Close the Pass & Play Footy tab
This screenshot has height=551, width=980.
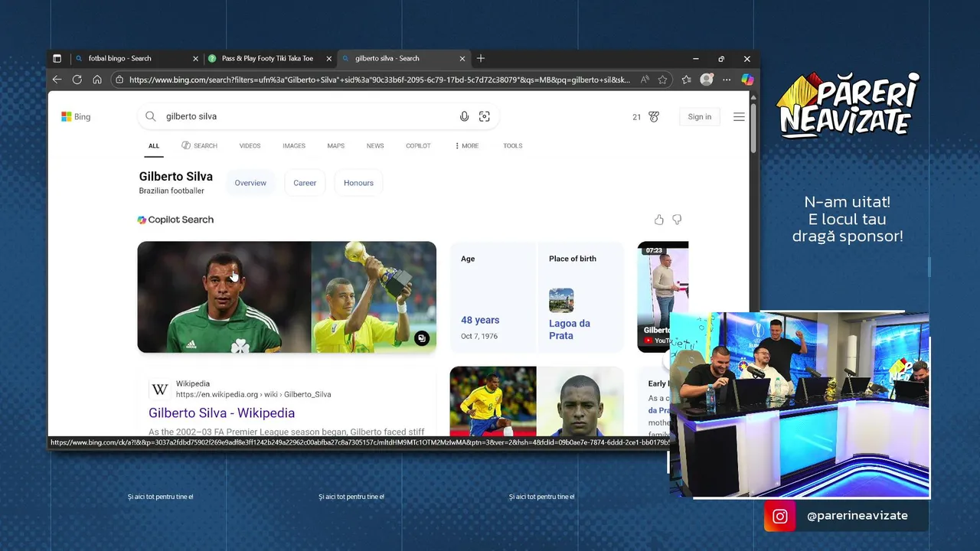click(329, 58)
